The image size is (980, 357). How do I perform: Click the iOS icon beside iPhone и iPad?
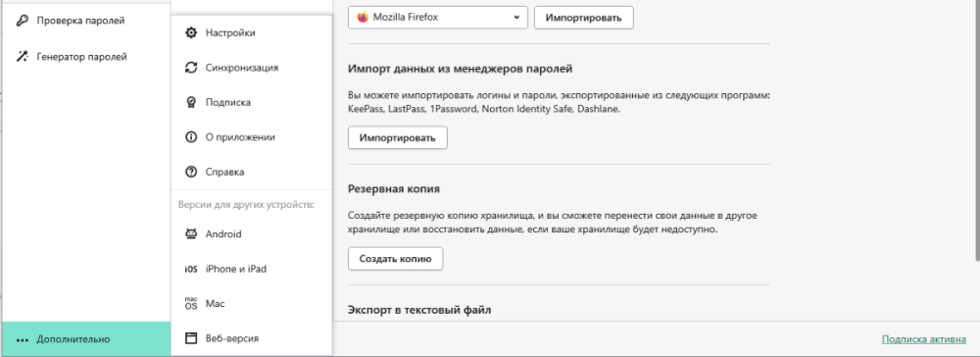191,270
